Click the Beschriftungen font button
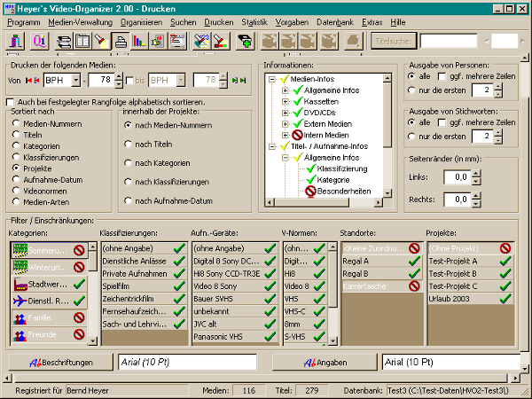Image resolution: width=532 pixels, height=399 pixels. click(x=61, y=362)
